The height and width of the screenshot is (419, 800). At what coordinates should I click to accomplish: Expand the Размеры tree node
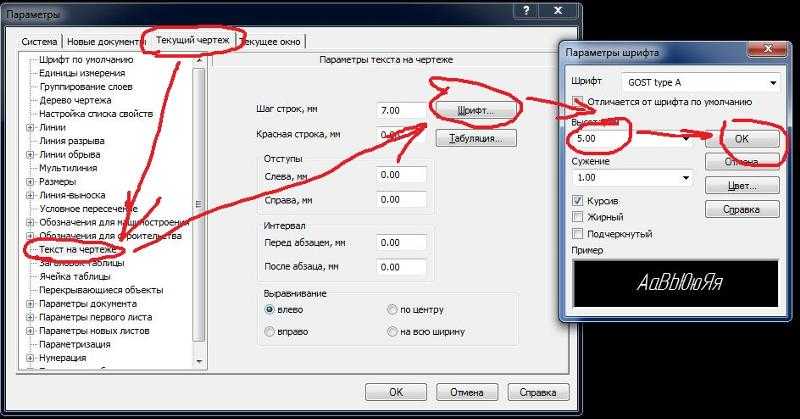click(x=30, y=182)
